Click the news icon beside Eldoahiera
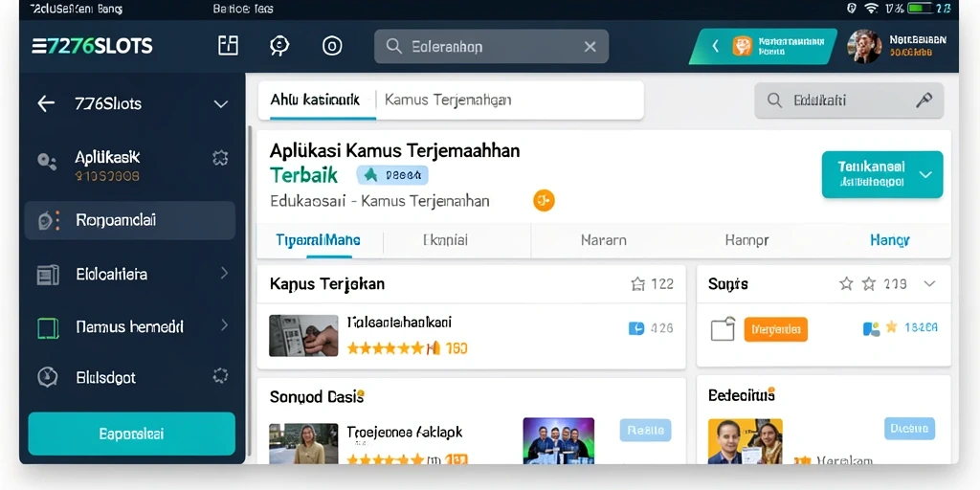980x490 pixels. pyautogui.click(x=48, y=275)
